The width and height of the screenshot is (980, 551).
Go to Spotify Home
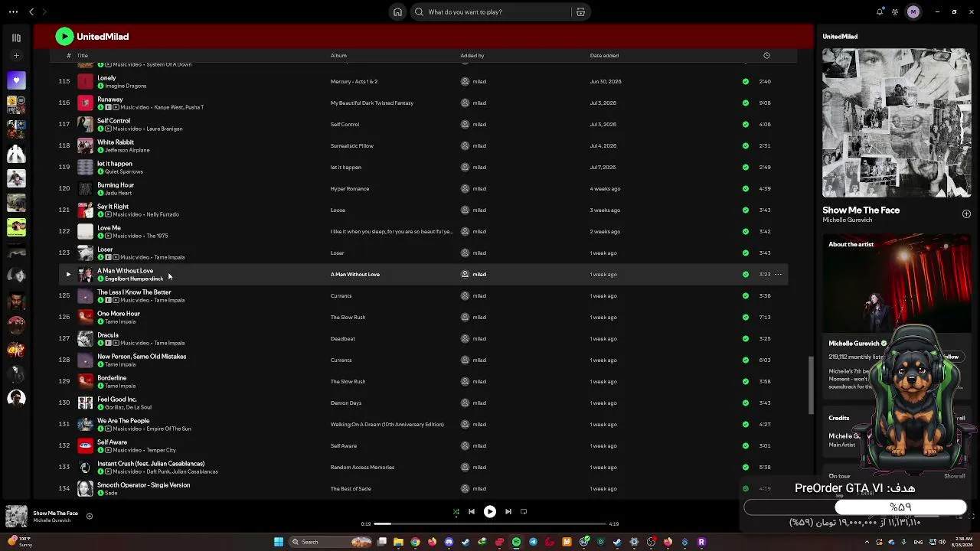point(397,12)
